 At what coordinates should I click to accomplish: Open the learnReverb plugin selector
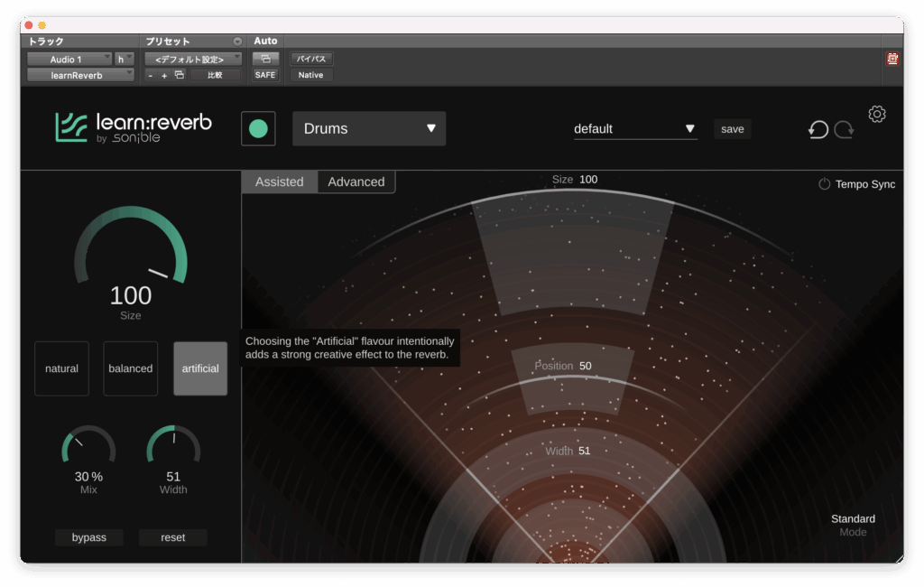pyautogui.click(x=80, y=75)
